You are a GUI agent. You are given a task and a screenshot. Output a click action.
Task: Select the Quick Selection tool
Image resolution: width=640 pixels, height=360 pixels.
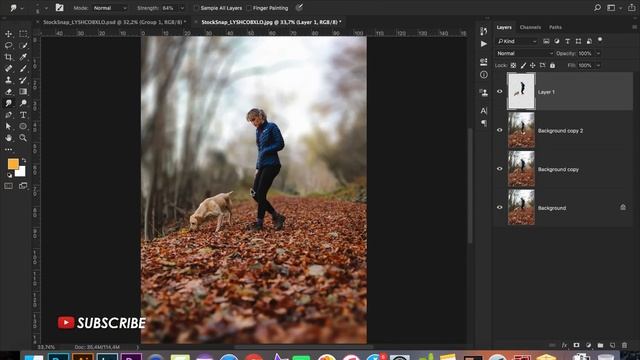pos(23,45)
